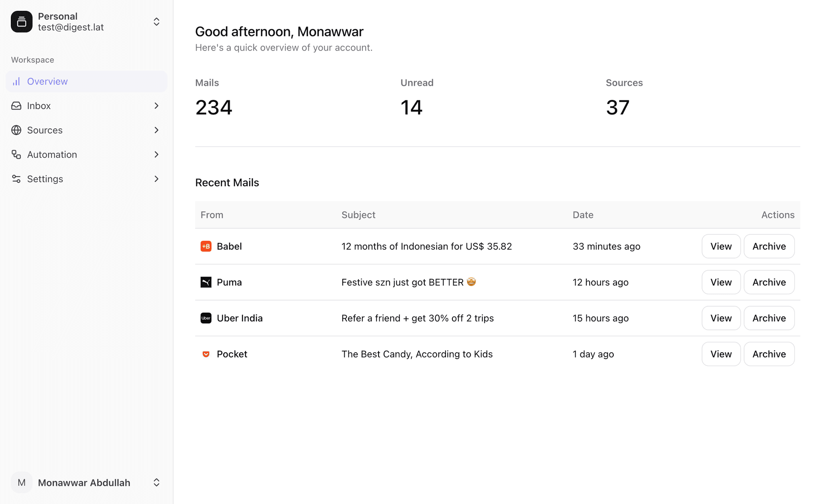The width and height of the screenshot is (822, 504).
Task: Expand the Settings section chevron
Action: click(157, 179)
